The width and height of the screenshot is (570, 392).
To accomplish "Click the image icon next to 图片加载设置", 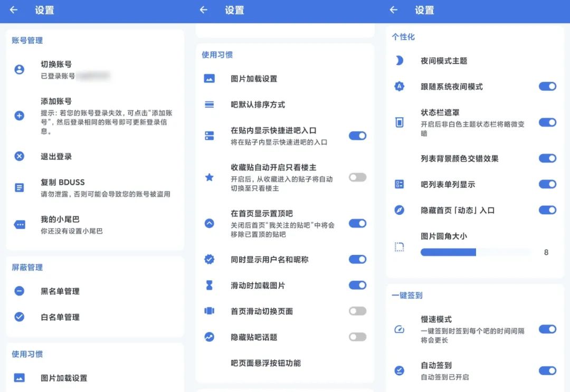I will coord(209,79).
